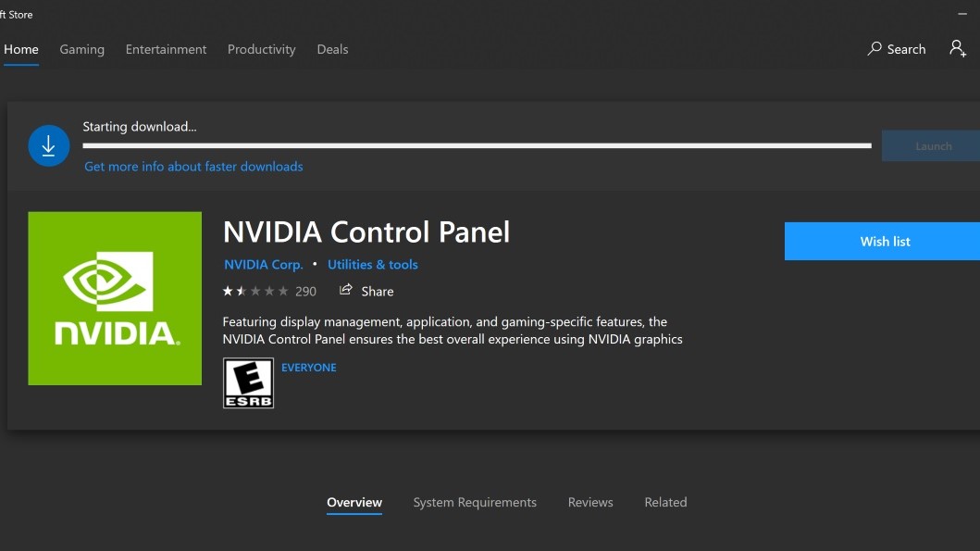Select the Productivity tab
980x551 pixels.
click(261, 49)
